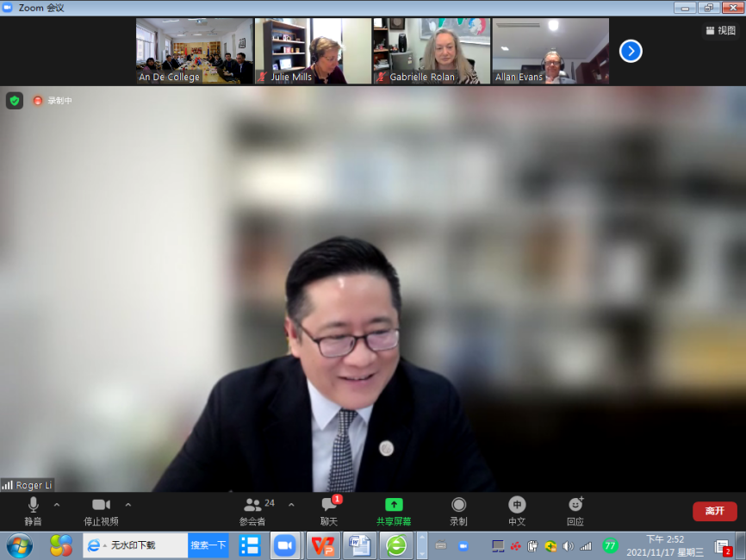This screenshot has height=560, width=746.
Task: Open the language interpretation icon
Action: coord(517,510)
